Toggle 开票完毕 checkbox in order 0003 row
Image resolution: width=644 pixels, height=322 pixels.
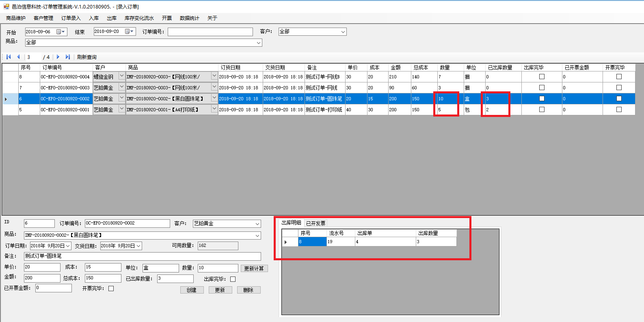619,88
